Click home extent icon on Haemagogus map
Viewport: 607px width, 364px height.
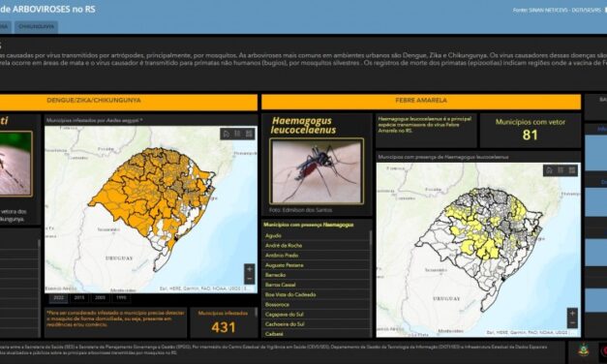pyautogui.click(x=549, y=170)
